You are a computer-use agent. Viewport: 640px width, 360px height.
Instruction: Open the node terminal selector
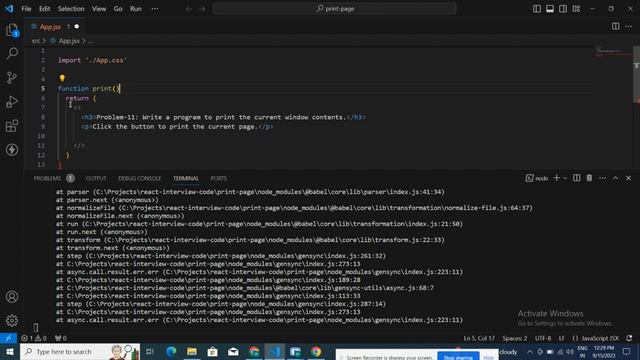[537, 178]
